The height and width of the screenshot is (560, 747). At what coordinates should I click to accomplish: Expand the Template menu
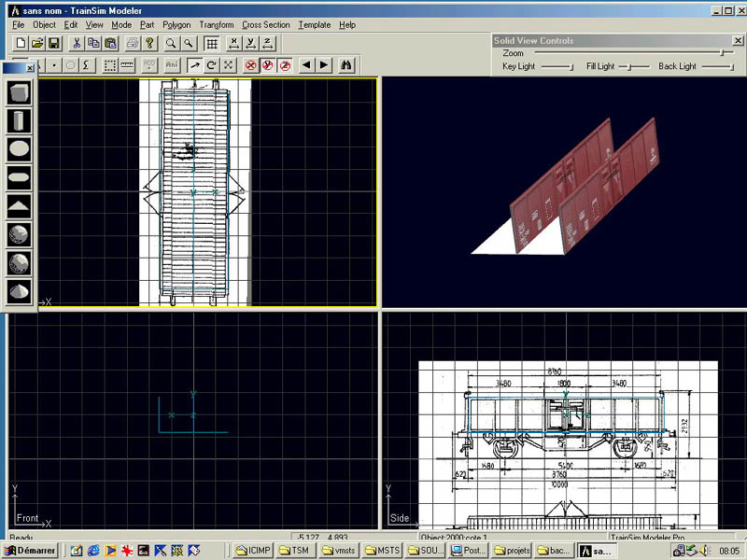click(x=314, y=25)
